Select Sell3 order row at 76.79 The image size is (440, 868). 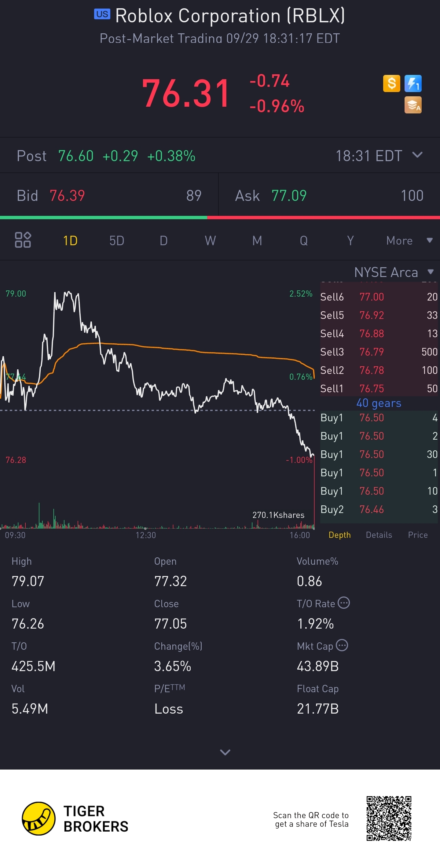(x=379, y=352)
